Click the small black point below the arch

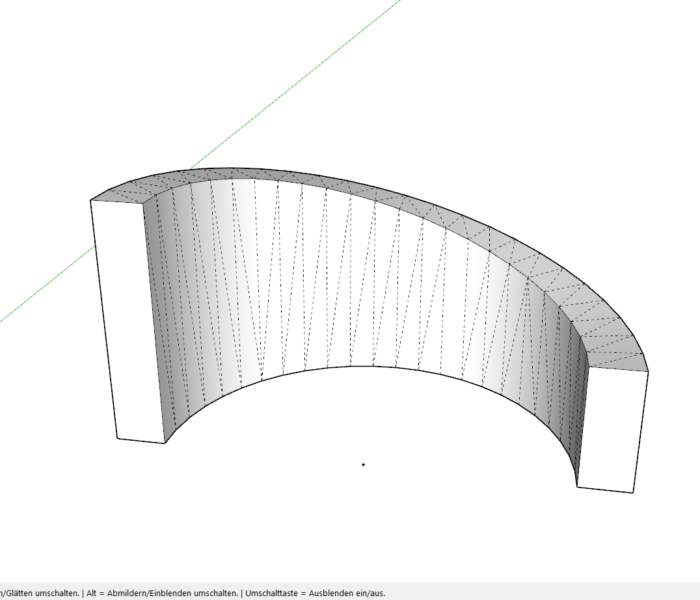pyautogui.click(x=363, y=464)
